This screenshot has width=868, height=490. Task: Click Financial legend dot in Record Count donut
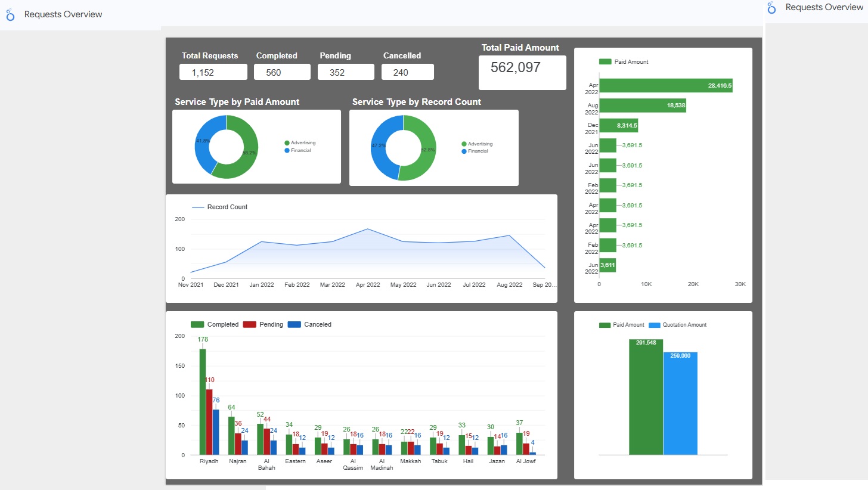(464, 151)
